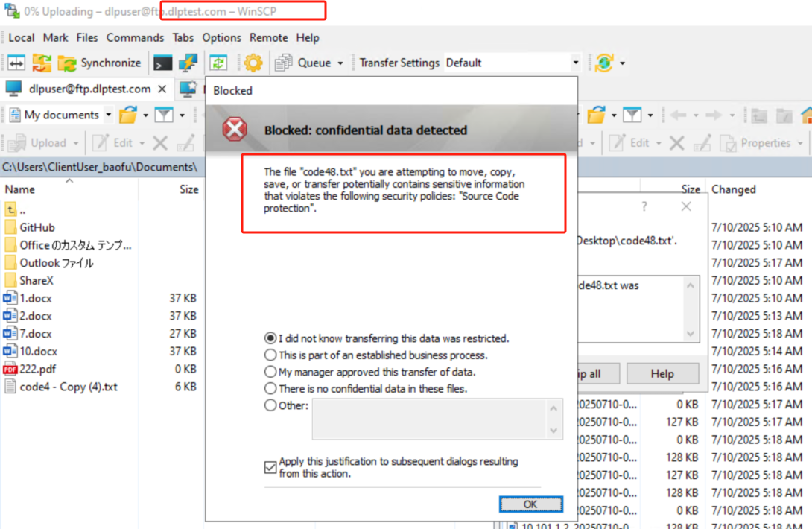Open the Console terminal icon
Image resolution: width=812 pixels, height=529 pixels.
pyautogui.click(x=162, y=63)
